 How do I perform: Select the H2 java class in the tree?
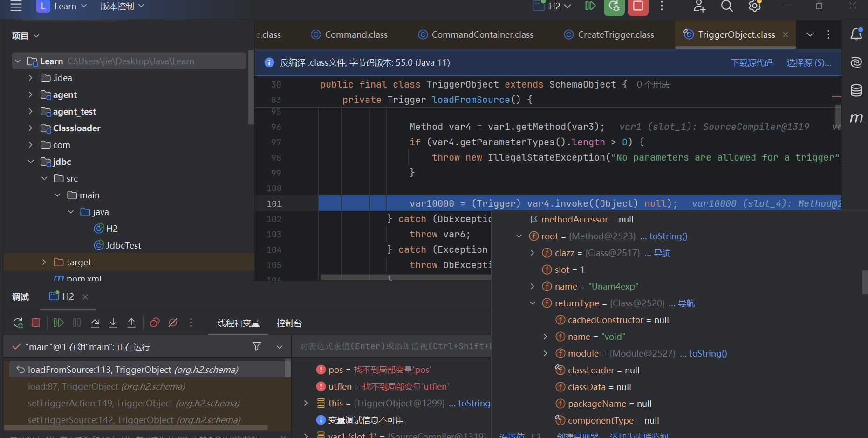click(x=106, y=229)
